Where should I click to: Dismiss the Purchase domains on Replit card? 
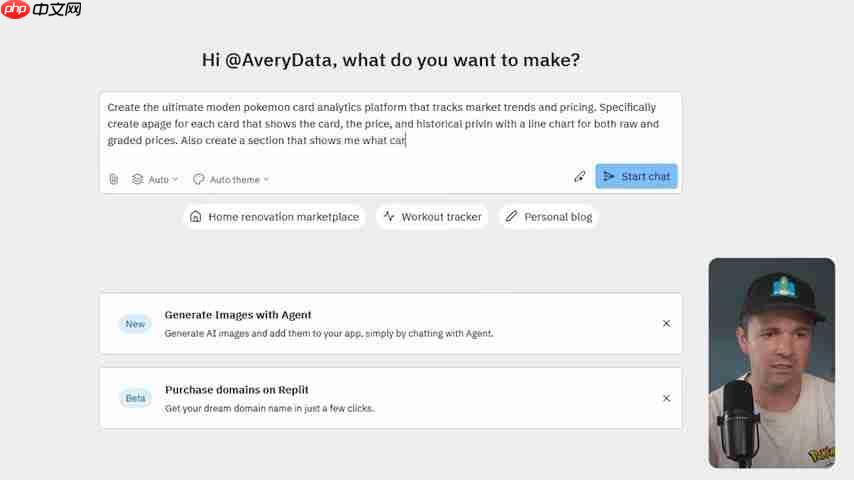[x=666, y=398]
